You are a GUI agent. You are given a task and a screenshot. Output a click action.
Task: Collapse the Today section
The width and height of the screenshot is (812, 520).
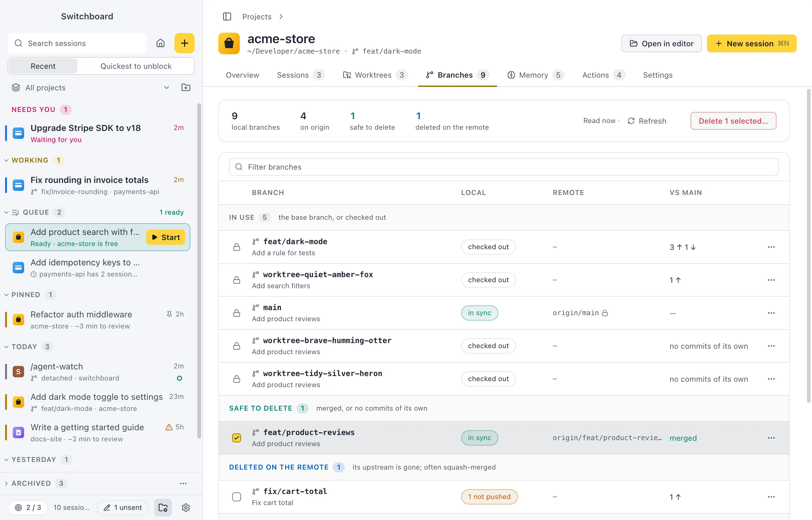pos(6,347)
